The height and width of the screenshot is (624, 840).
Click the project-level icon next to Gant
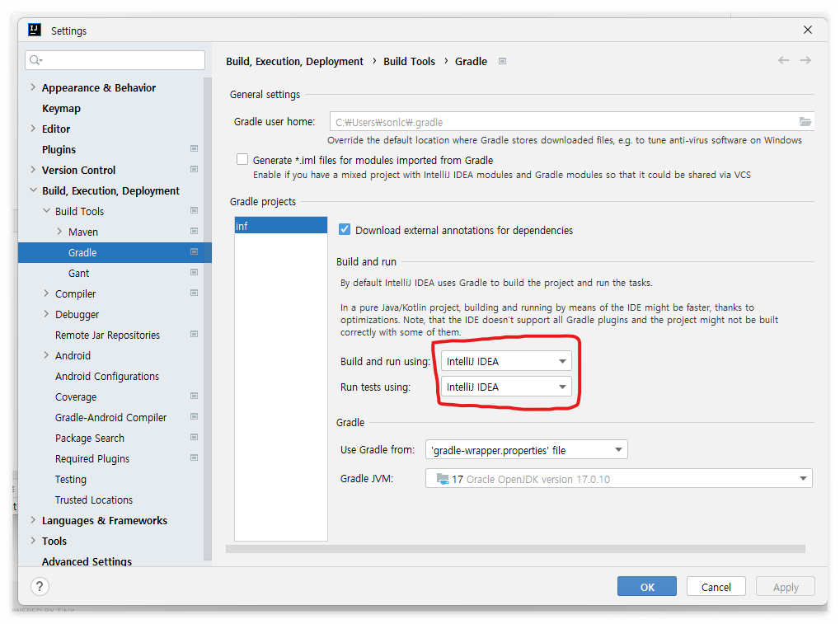click(194, 273)
